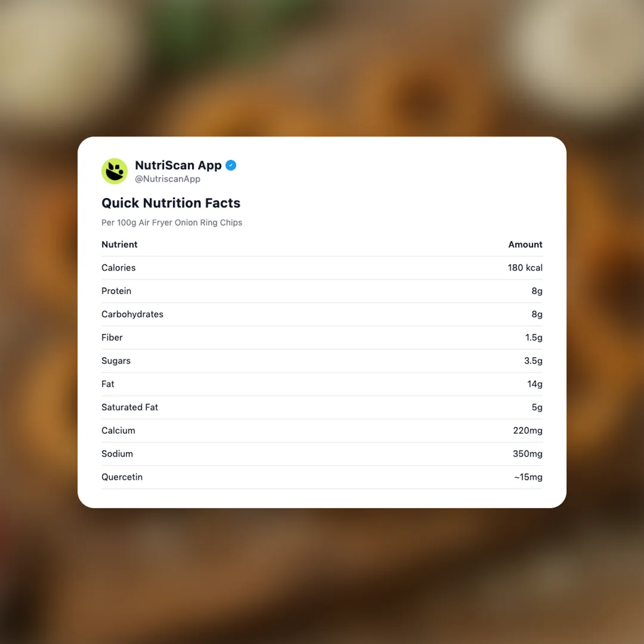Open the NutriScan App profile name
The height and width of the screenshot is (644, 644).
click(178, 165)
